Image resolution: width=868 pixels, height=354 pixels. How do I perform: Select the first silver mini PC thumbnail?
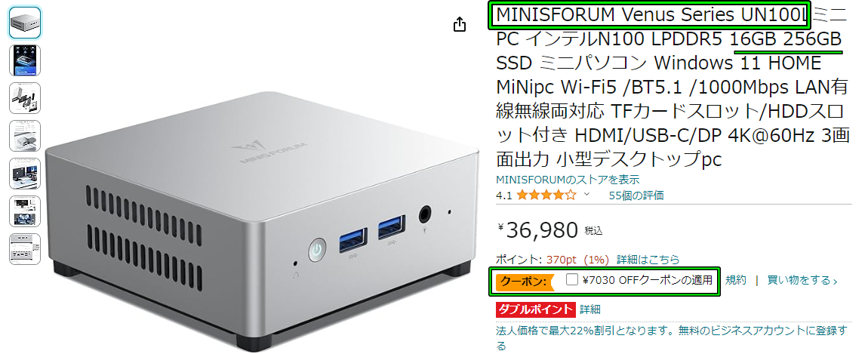coord(25,23)
